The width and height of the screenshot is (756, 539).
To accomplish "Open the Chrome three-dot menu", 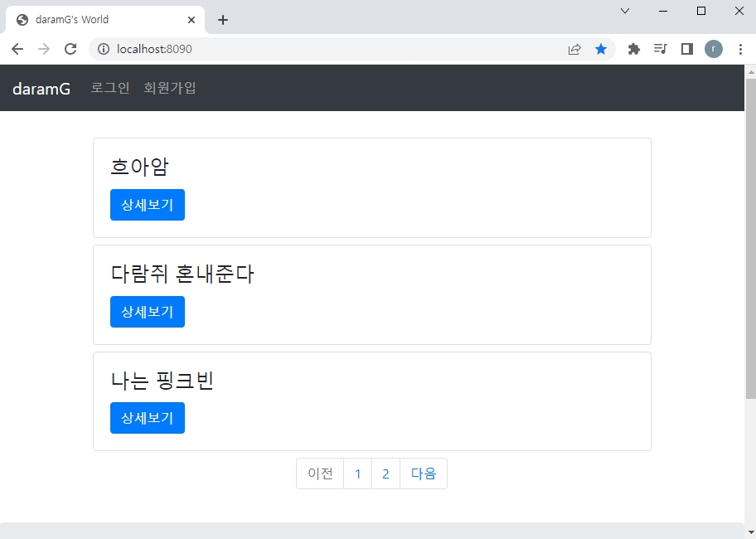I will [x=740, y=49].
